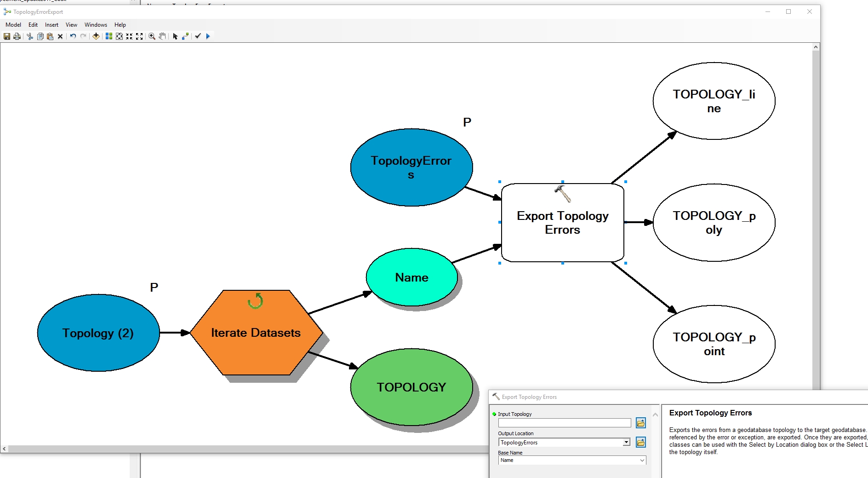
Task: Open the View menu
Action: point(71,25)
